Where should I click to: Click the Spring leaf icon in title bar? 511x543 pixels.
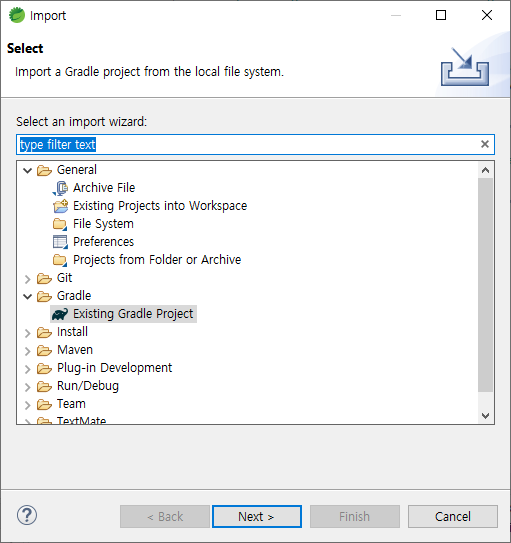pos(17,15)
